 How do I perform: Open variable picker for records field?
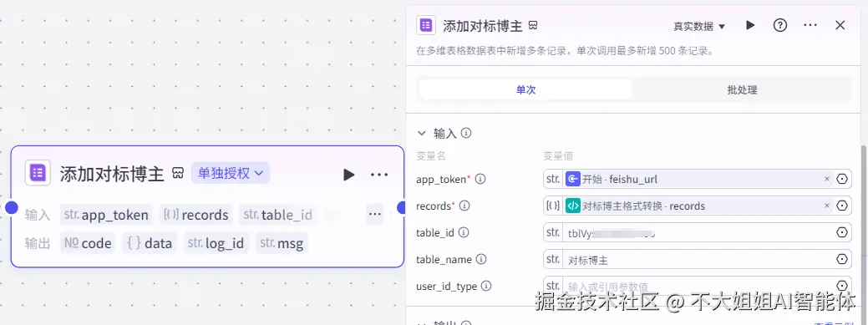pyautogui.click(x=842, y=206)
